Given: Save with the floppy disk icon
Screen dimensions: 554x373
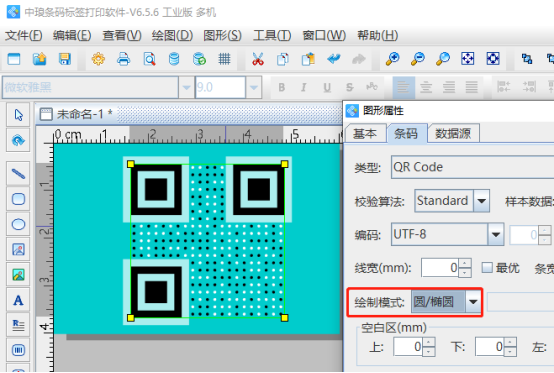Looking at the screenshot, I should point(65,59).
